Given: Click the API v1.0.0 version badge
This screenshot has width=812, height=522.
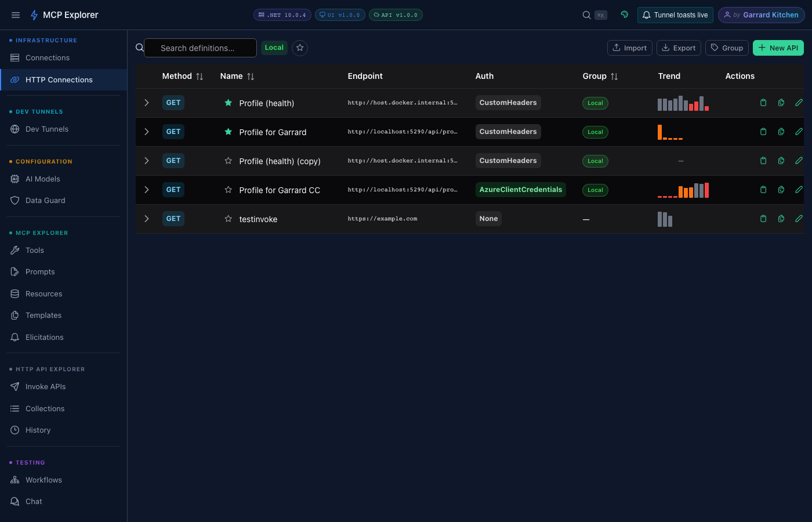Looking at the screenshot, I should pyautogui.click(x=396, y=15).
